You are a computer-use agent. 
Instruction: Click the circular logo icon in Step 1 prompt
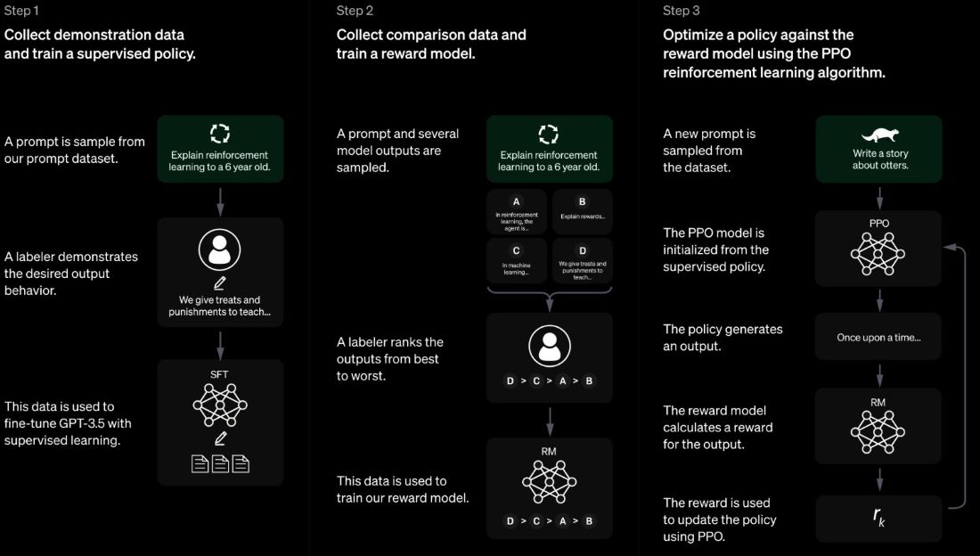pyautogui.click(x=219, y=134)
